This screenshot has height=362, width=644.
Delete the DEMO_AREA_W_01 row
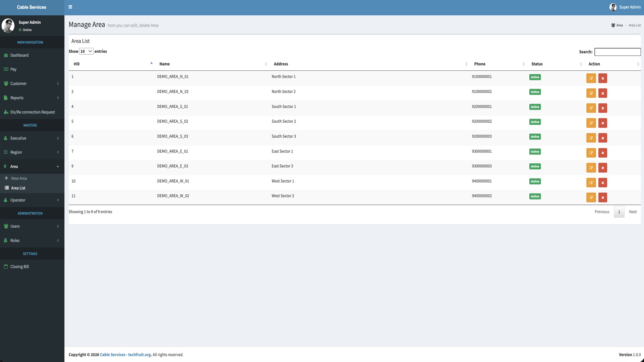(x=603, y=182)
